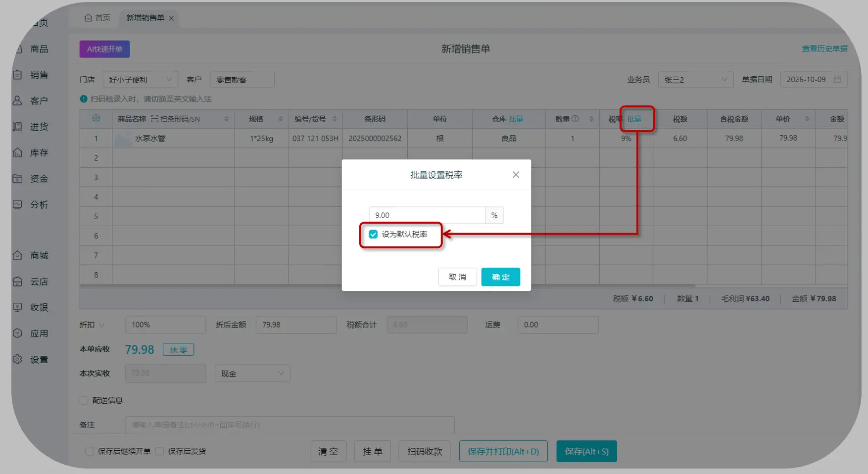Click the 抹零 button
The height and width of the screenshot is (474, 868).
178,350
